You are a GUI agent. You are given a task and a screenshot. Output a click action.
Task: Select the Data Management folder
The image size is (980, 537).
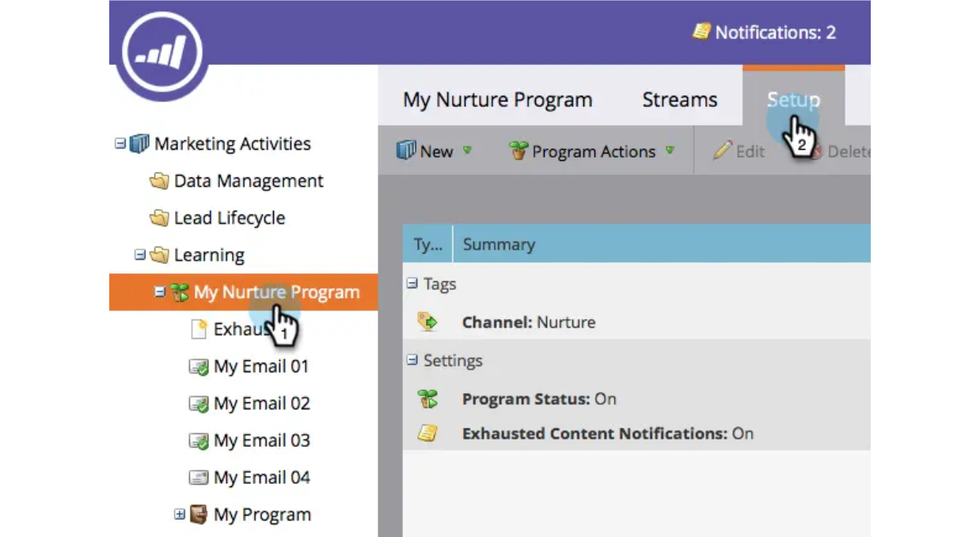tap(249, 181)
